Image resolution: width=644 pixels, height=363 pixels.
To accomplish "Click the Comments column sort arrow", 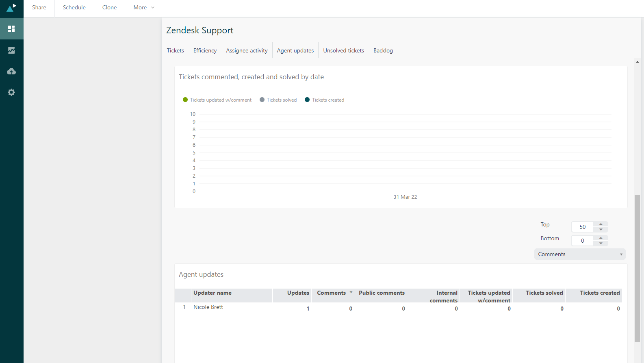I will 351,292.
